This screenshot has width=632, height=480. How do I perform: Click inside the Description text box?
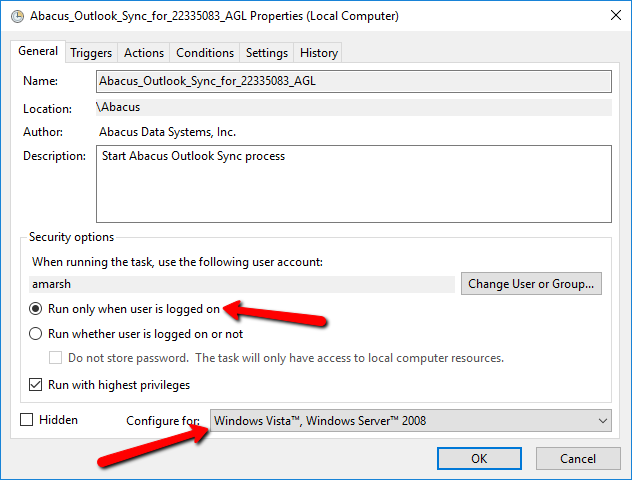[x=354, y=184]
